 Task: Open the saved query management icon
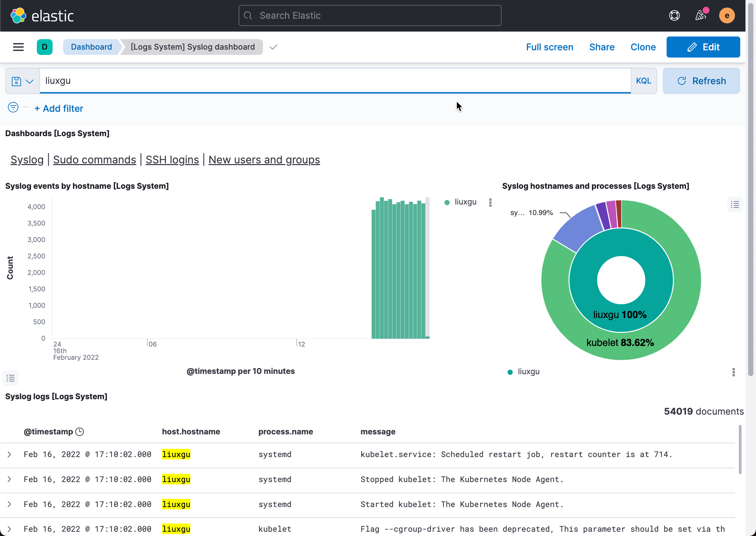[x=15, y=81]
